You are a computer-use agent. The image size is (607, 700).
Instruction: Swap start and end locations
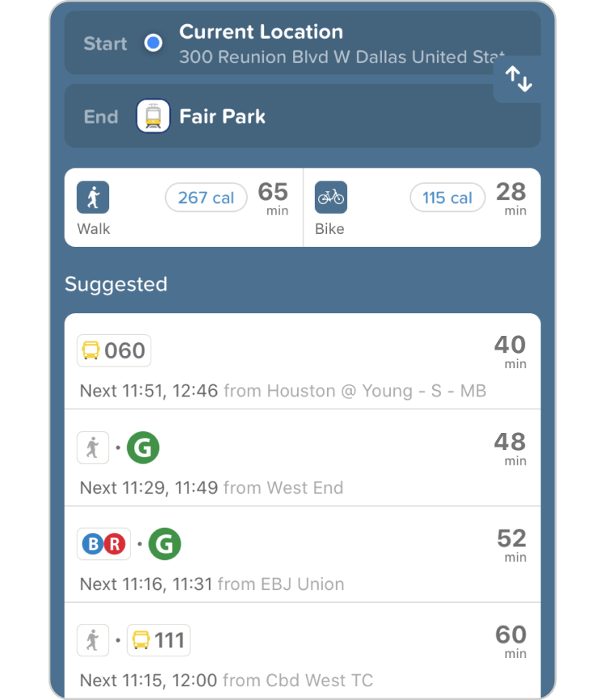click(518, 79)
